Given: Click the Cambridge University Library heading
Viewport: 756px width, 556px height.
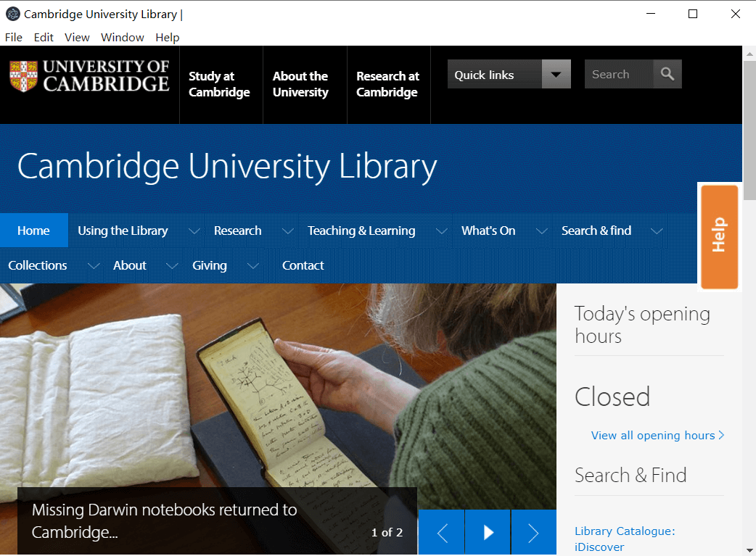Looking at the screenshot, I should click(227, 167).
